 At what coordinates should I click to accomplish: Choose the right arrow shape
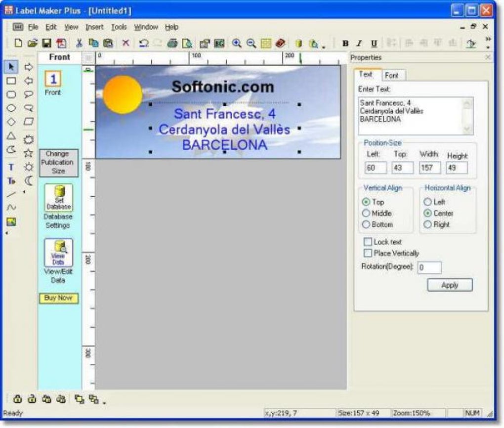coord(29,67)
